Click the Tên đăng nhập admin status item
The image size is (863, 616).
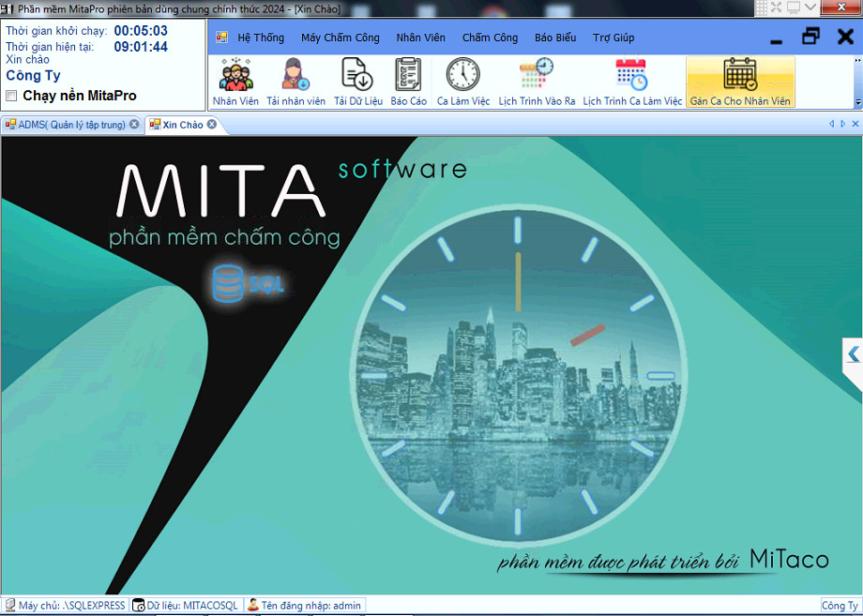[x=305, y=606]
